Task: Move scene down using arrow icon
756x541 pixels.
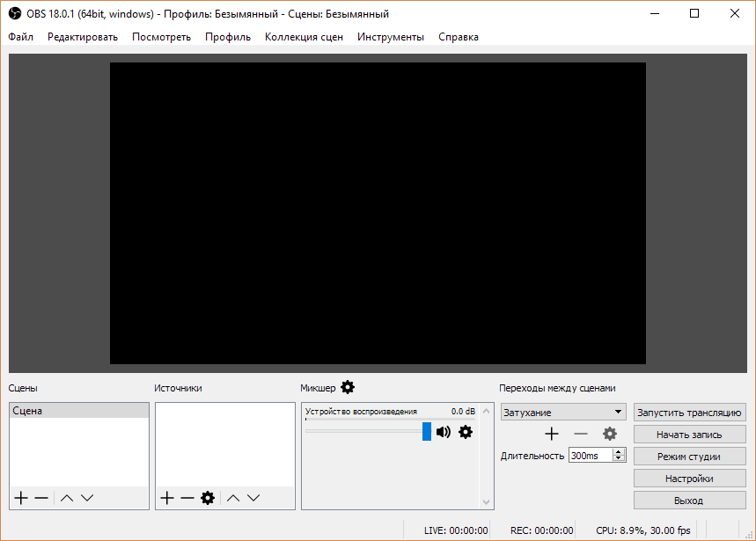Action: click(87, 498)
